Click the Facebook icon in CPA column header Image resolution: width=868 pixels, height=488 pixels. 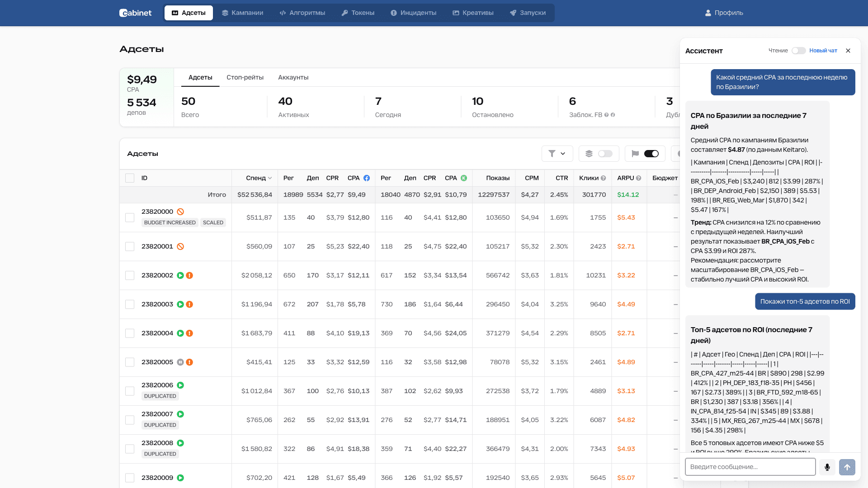pyautogui.click(x=367, y=178)
